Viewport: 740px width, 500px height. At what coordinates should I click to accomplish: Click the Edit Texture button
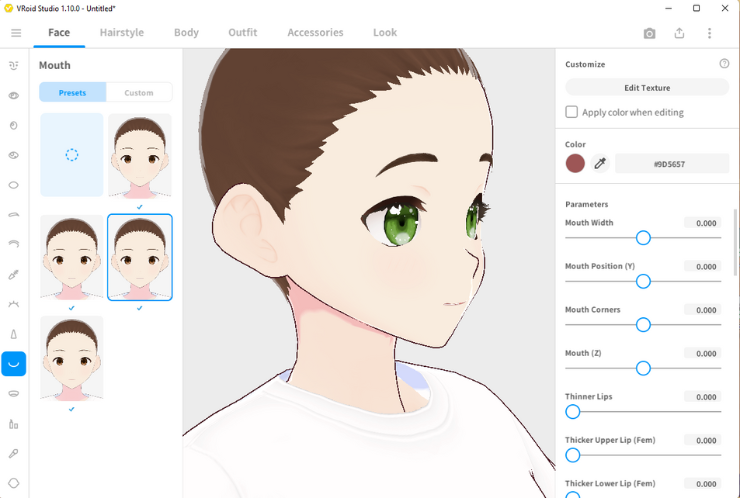(x=647, y=88)
